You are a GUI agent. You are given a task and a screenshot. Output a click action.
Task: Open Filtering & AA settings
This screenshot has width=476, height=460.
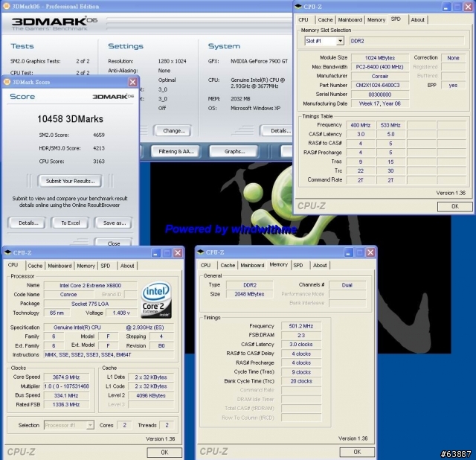176,151
